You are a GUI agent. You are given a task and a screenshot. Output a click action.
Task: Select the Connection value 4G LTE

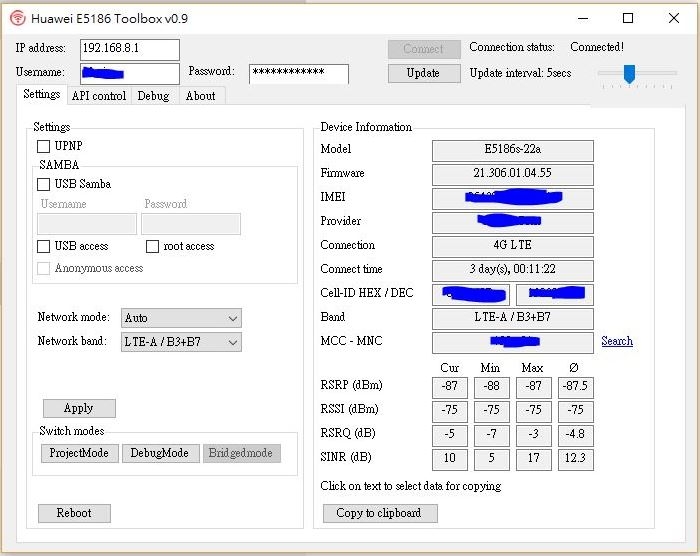(x=512, y=247)
